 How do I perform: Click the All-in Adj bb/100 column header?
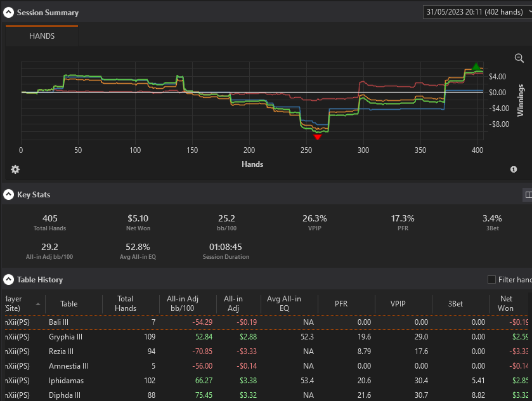click(182, 303)
